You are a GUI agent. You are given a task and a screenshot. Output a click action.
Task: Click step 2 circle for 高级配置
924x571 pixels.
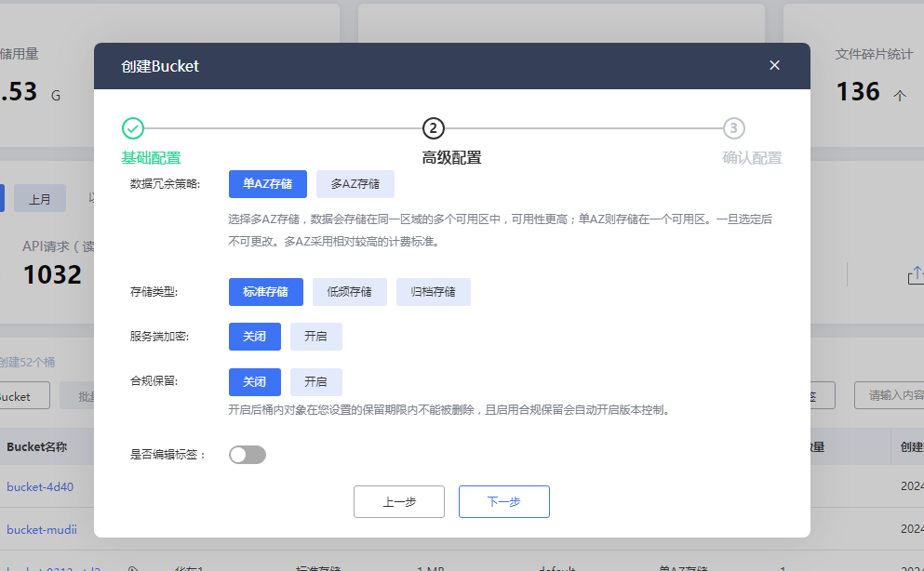click(x=433, y=128)
